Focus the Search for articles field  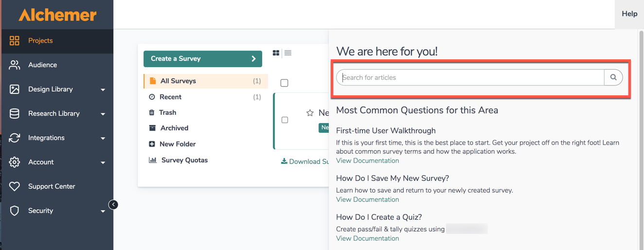click(x=470, y=77)
